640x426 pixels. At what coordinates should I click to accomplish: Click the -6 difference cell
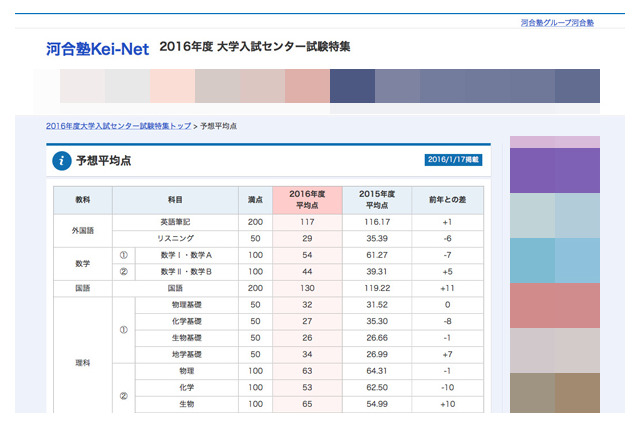[447, 238]
